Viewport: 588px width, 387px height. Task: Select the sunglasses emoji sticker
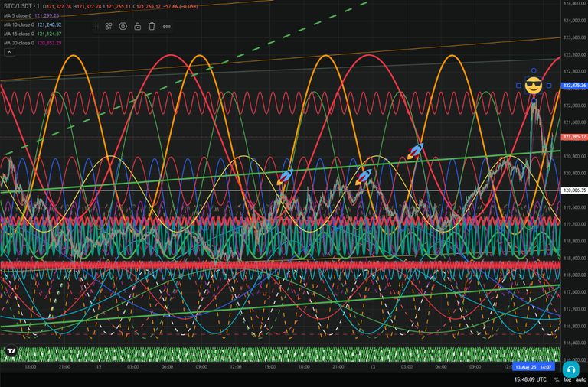(534, 86)
